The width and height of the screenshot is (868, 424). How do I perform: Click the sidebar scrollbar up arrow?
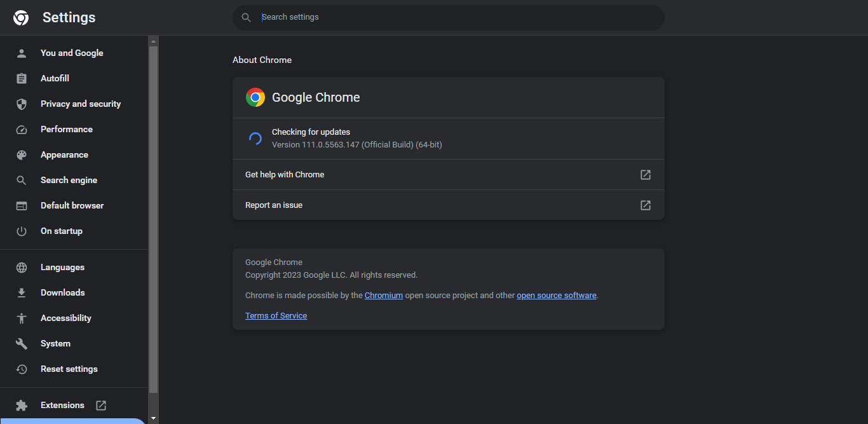[153, 41]
